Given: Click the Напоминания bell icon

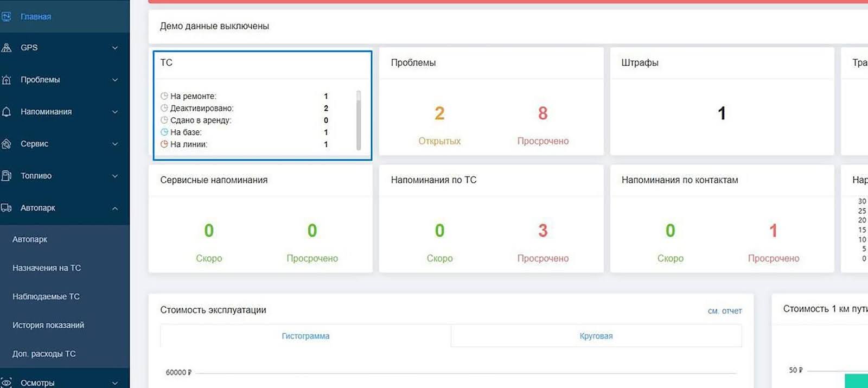Looking at the screenshot, I should tap(7, 112).
